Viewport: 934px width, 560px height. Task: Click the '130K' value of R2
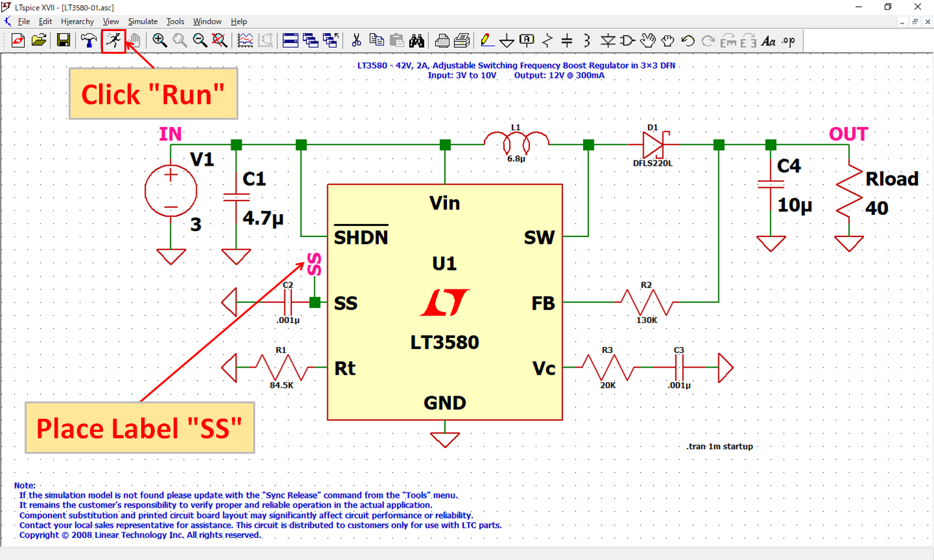tap(646, 320)
